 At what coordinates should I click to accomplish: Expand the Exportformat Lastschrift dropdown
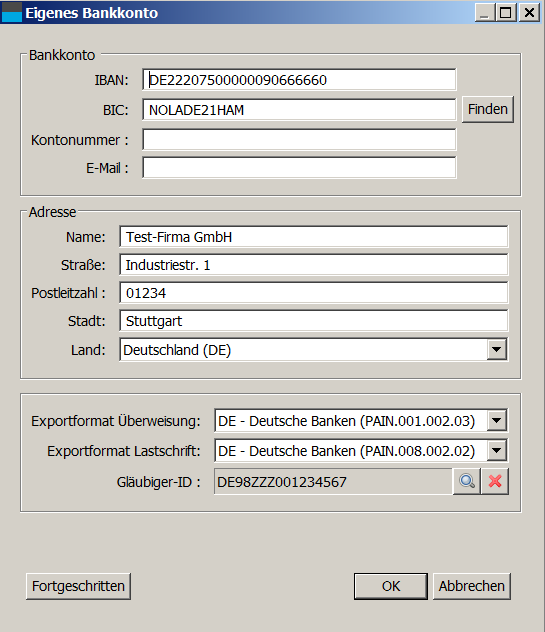497,451
